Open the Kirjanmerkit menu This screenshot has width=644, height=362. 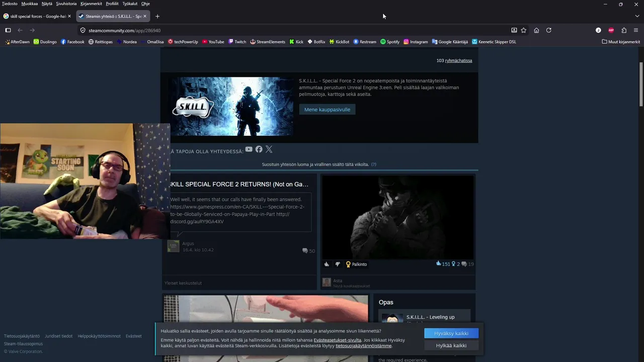pyautogui.click(x=92, y=4)
